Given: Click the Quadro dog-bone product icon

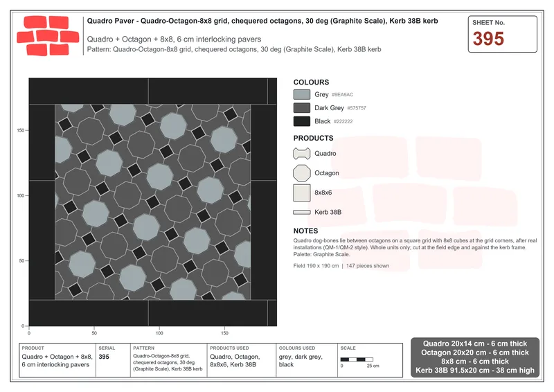Looking at the screenshot, I should pyautogui.click(x=302, y=154).
